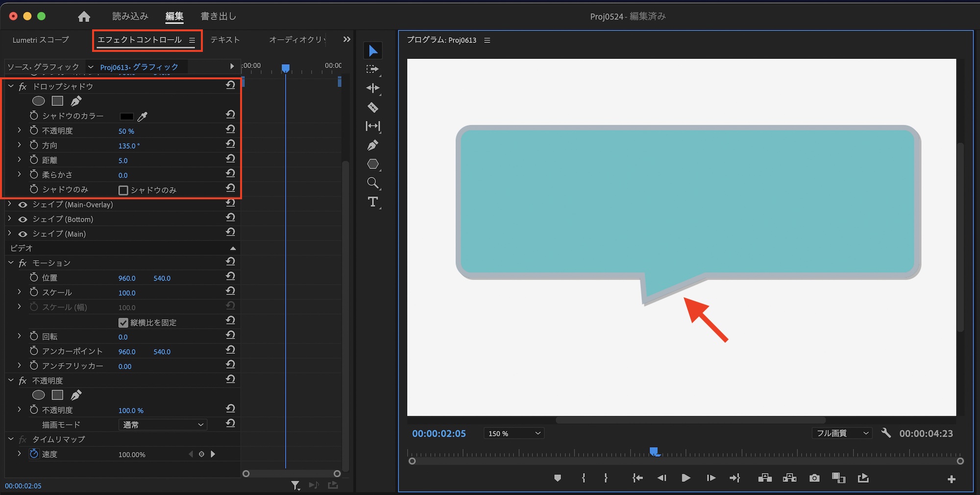Click the 不透明度 50 % value field
The height and width of the screenshot is (495, 980).
[x=126, y=131]
